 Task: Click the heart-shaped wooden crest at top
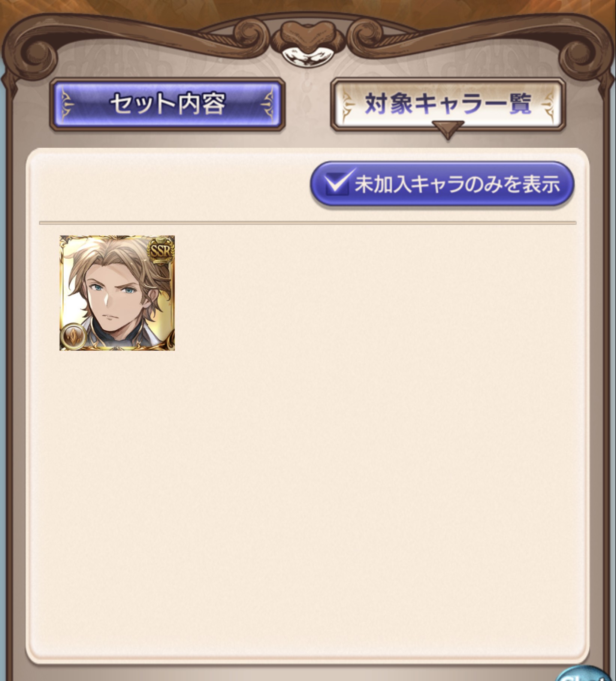(307, 37)
